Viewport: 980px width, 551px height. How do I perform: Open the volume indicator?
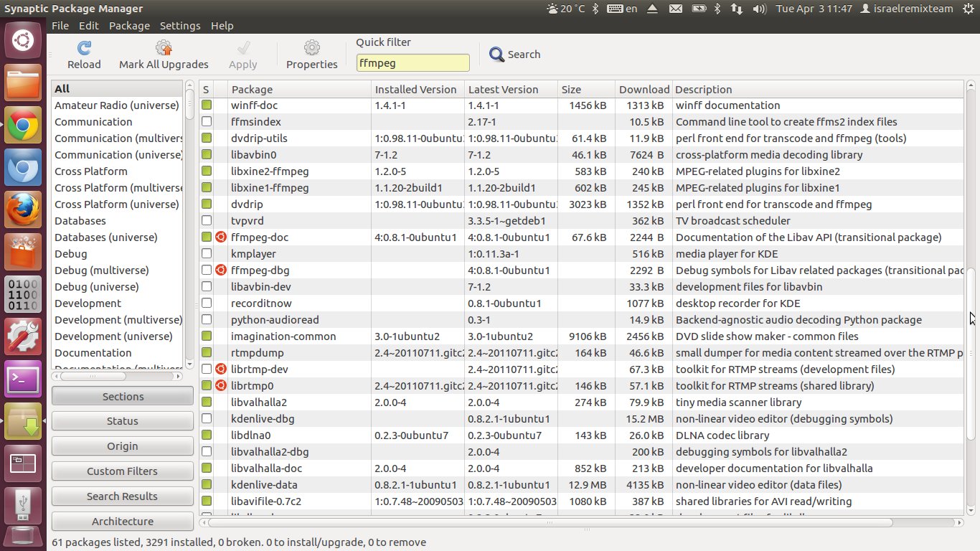click(x=759, y=9)
